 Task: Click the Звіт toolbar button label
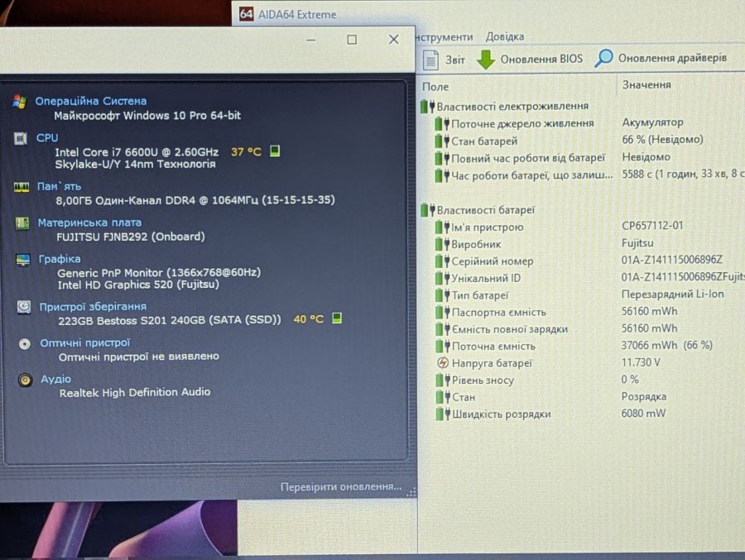pyautogui.click(x=454, y=60)
